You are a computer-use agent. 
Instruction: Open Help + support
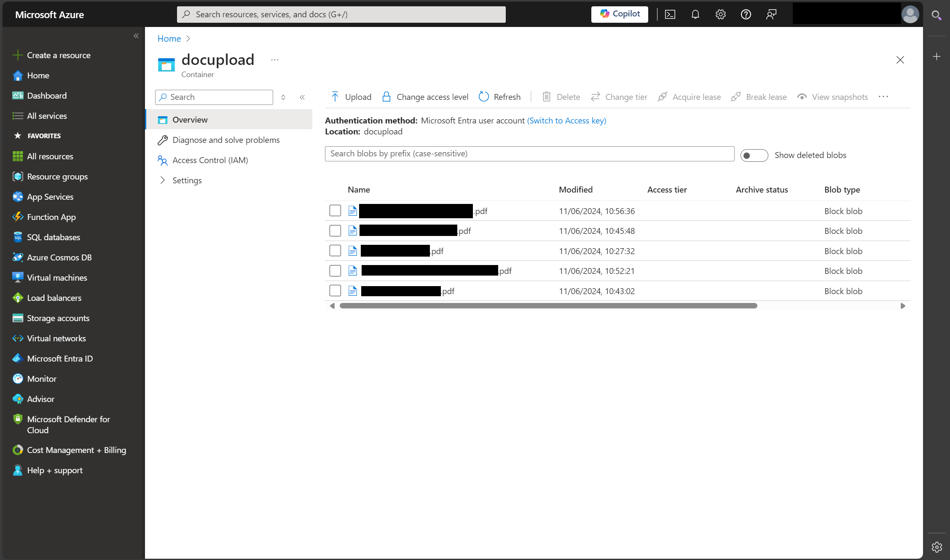click(55, 470)
